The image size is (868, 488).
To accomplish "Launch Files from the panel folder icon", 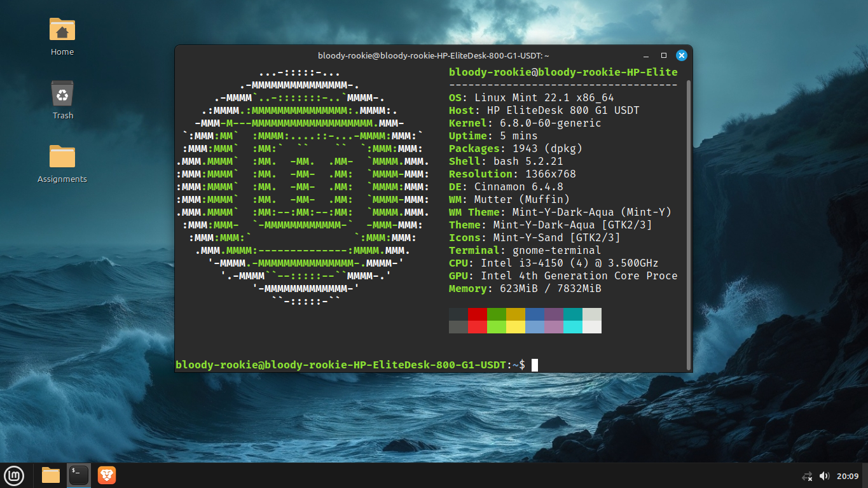I will point(51,475).
